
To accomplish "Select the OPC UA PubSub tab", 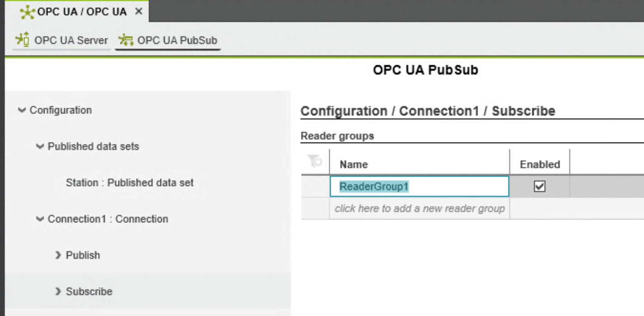I will point(168,40).
